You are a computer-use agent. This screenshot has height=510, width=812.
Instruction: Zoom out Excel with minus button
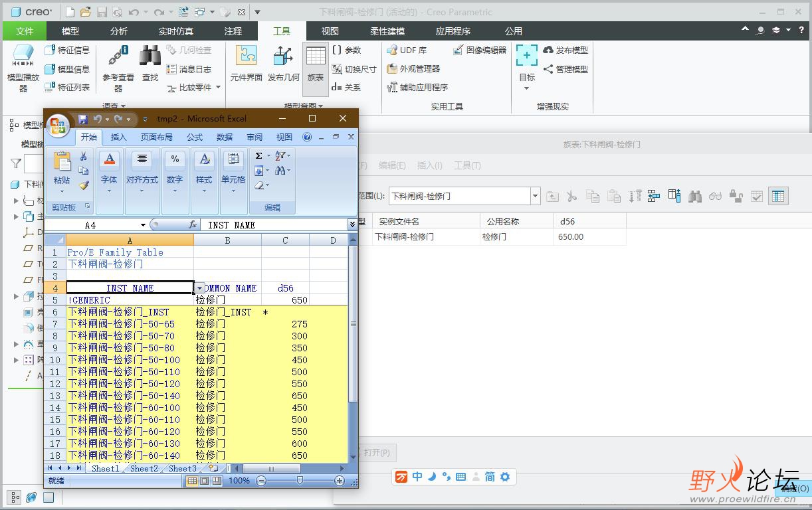click(x=261, y=481)
